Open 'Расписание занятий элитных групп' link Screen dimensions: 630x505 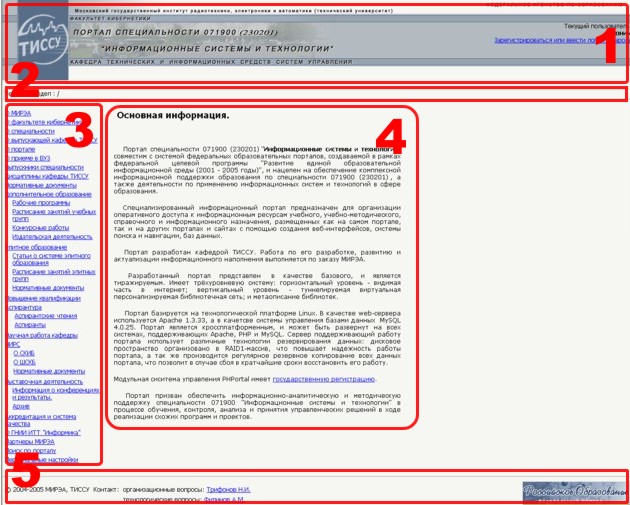54,275
